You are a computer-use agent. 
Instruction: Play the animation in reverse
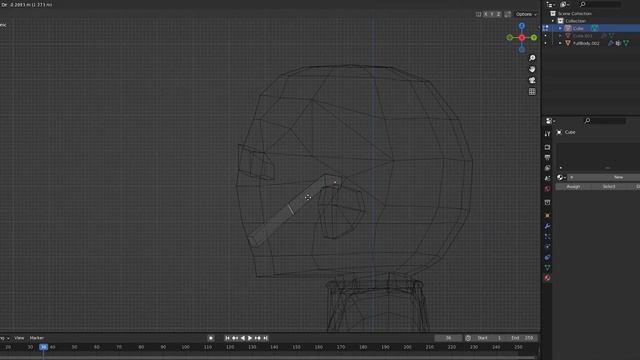pyautogui.click(x=242, y=338)
